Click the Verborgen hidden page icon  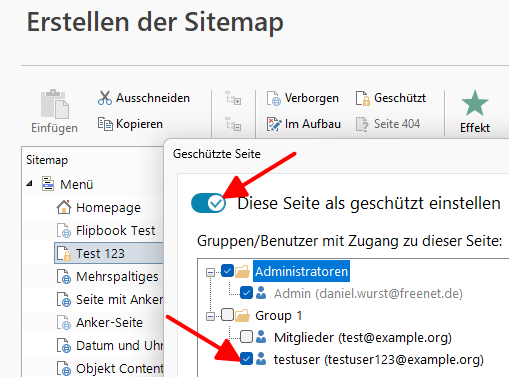(274, 98)
